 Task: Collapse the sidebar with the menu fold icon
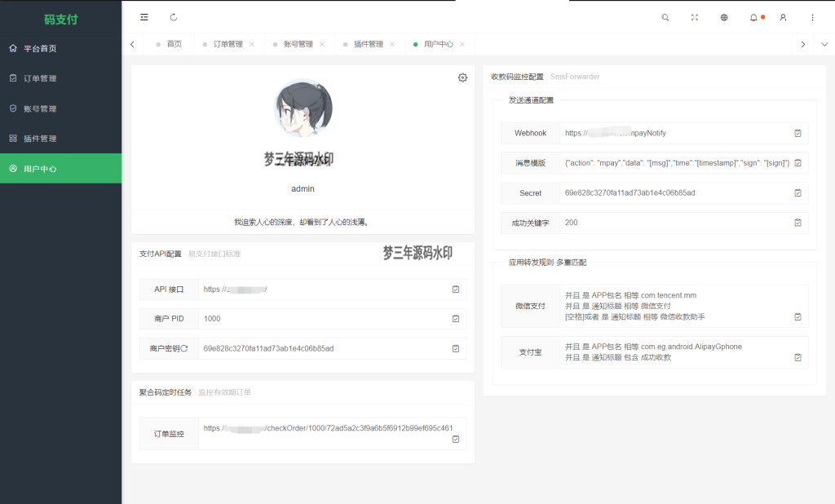[144, 17]
